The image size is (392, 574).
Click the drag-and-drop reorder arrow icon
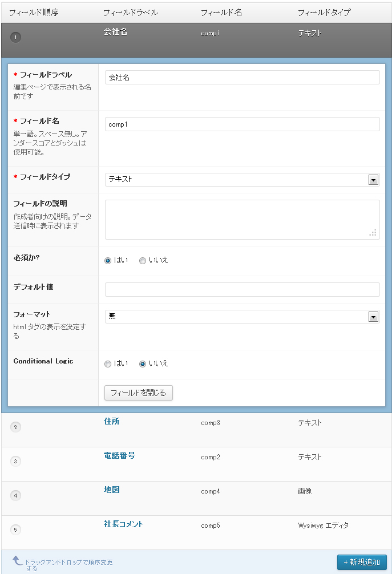(x=18, y=561)
